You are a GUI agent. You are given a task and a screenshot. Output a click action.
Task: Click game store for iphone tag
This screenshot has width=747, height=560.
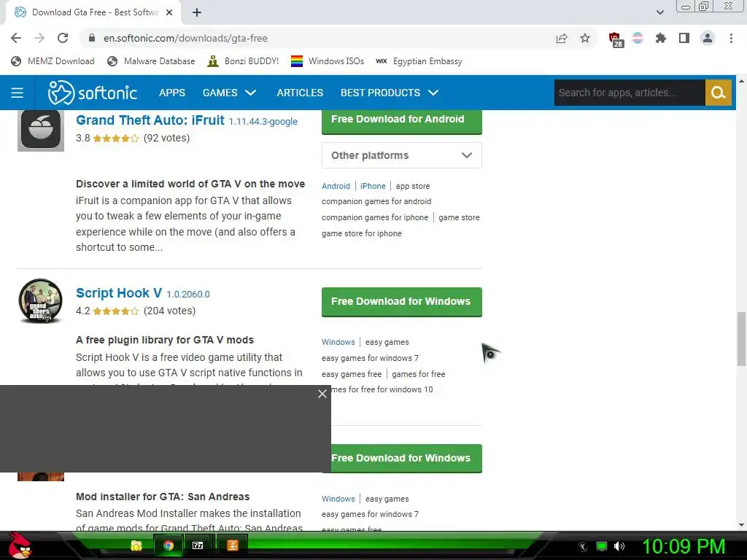pos(362,233)
